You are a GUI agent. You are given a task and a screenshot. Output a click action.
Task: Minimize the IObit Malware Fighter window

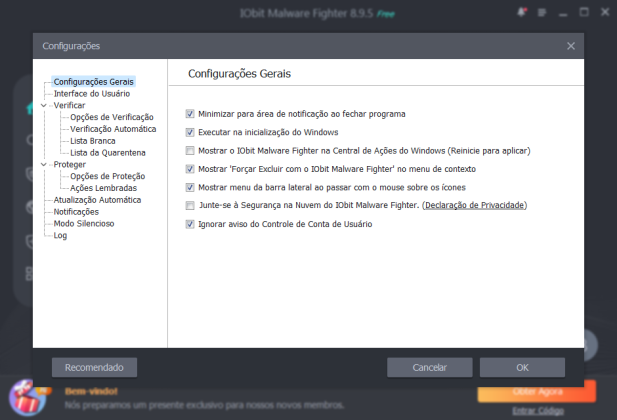click(x=563, y=13)
